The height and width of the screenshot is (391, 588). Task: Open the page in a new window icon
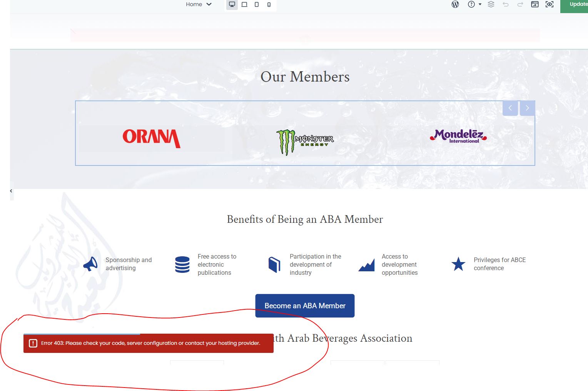point(535,4)
